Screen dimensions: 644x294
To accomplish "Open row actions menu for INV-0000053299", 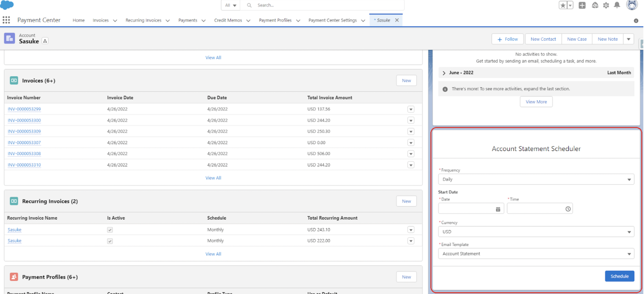I will (411, 109).
